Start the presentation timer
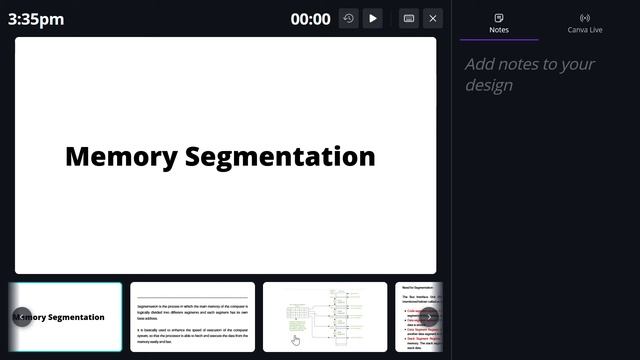The width and height of the screenshot is (640, 360). click(x=373, y=18)
